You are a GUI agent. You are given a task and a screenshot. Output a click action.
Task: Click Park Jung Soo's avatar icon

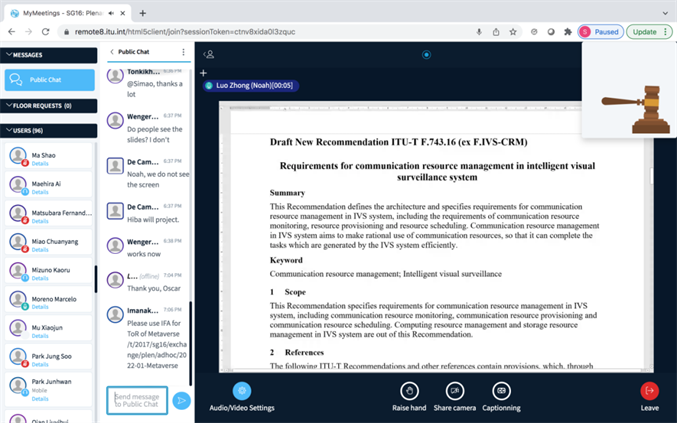click(x=18, y=357)
